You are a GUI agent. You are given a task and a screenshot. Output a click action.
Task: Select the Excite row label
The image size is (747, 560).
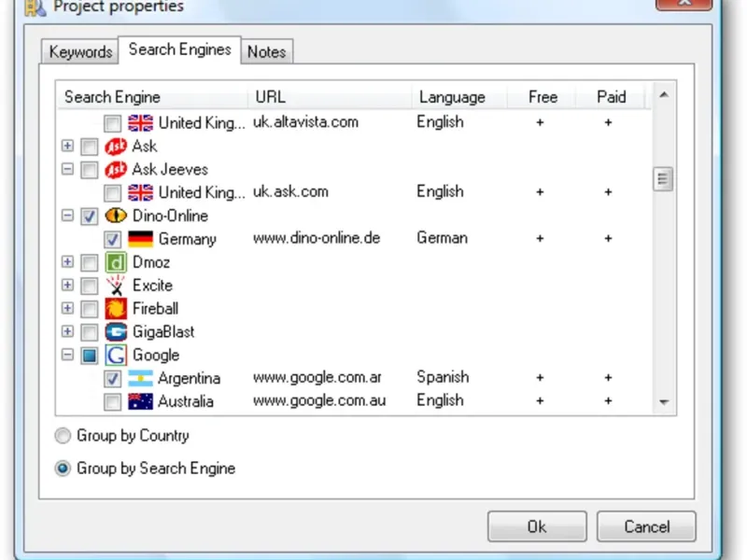pos(152,286)
